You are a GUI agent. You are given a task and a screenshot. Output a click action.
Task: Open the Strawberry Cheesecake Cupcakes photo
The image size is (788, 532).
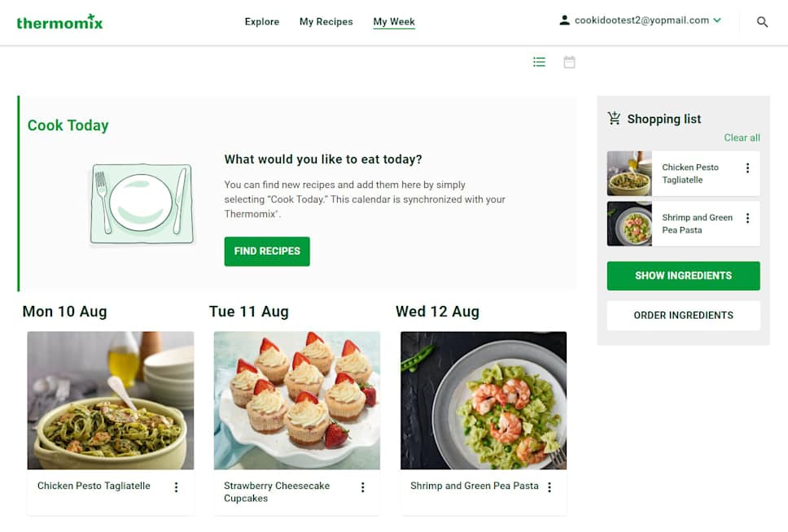pyautogui.click(x=296, y=400)
